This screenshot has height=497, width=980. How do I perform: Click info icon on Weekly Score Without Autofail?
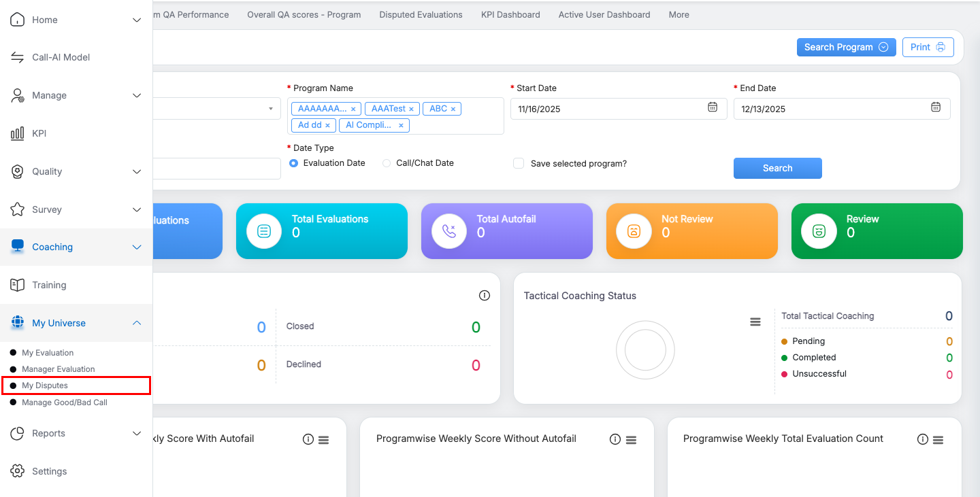(x=615, y=440)
